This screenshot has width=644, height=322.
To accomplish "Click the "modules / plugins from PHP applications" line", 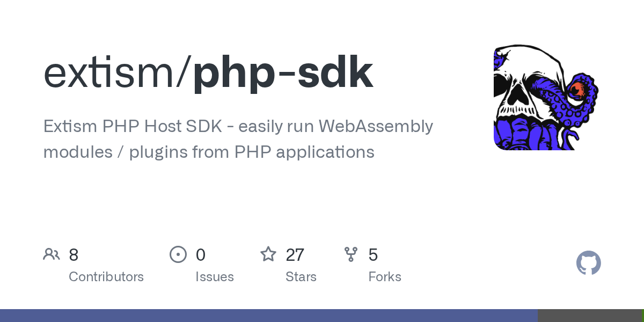I will coord(208,152).
